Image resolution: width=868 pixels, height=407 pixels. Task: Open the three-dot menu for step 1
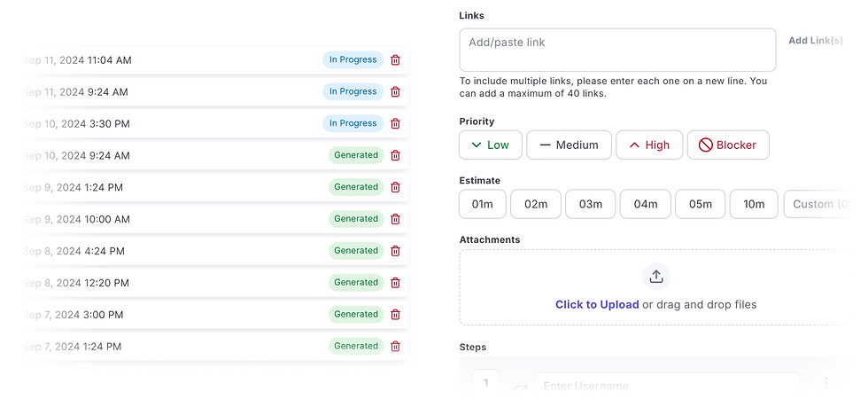tap(825, 382)
